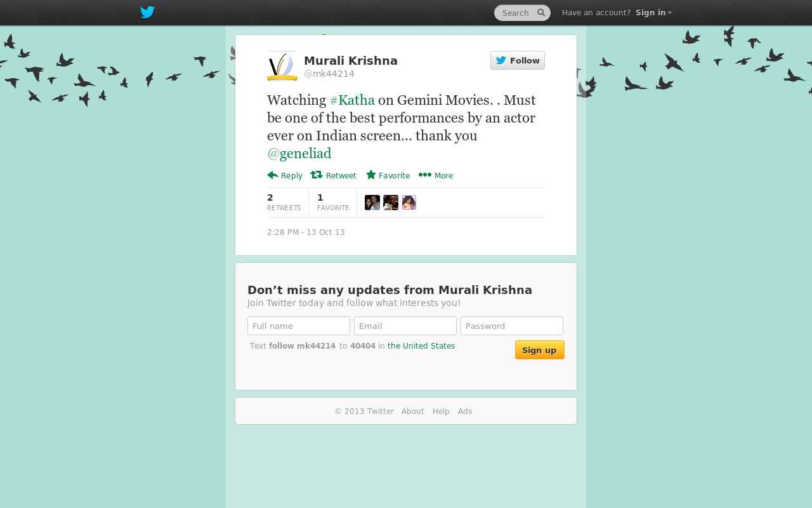Click the Sign up button

[x=540, y=350]
